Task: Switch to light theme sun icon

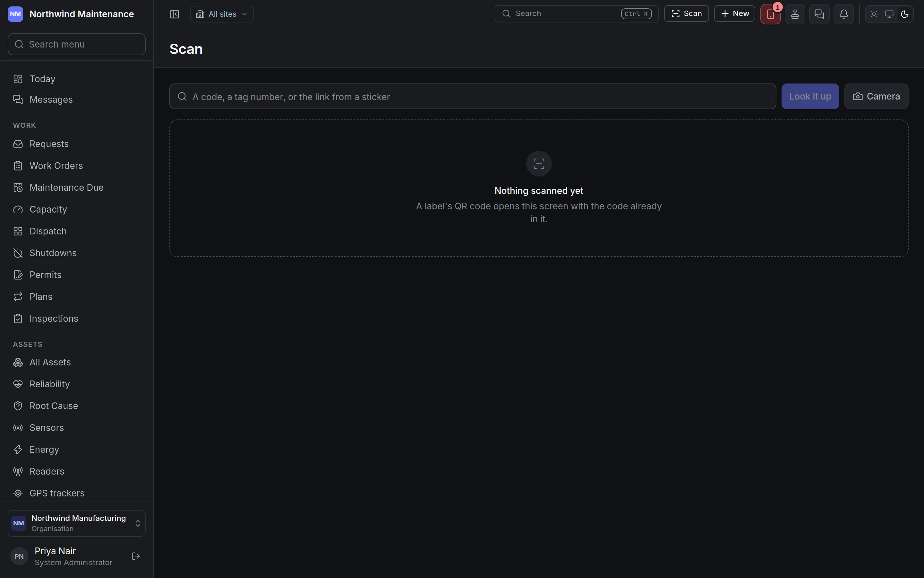Action: point(874,14)
